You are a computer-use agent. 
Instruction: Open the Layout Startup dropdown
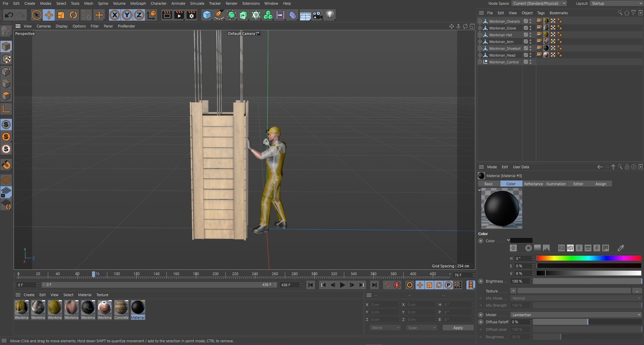617,3
